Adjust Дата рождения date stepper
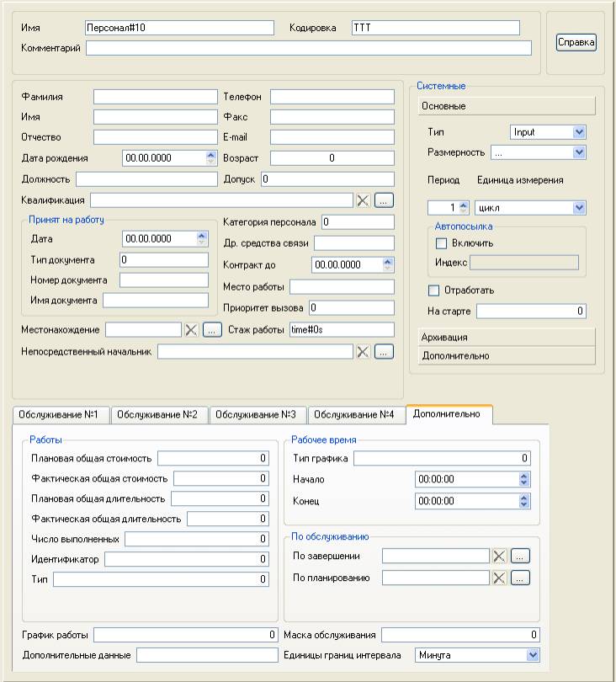This screenshot has width=616, height=682. (x=211, y=158)
